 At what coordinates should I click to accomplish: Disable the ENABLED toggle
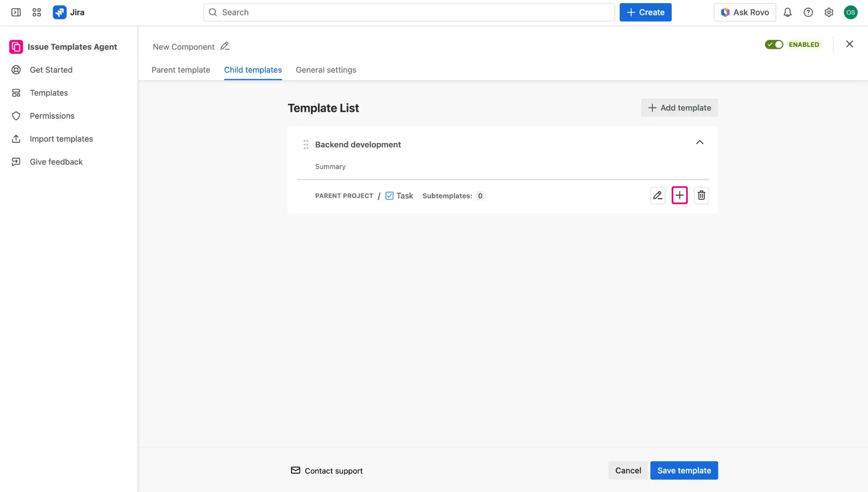(x=774, y=44)
